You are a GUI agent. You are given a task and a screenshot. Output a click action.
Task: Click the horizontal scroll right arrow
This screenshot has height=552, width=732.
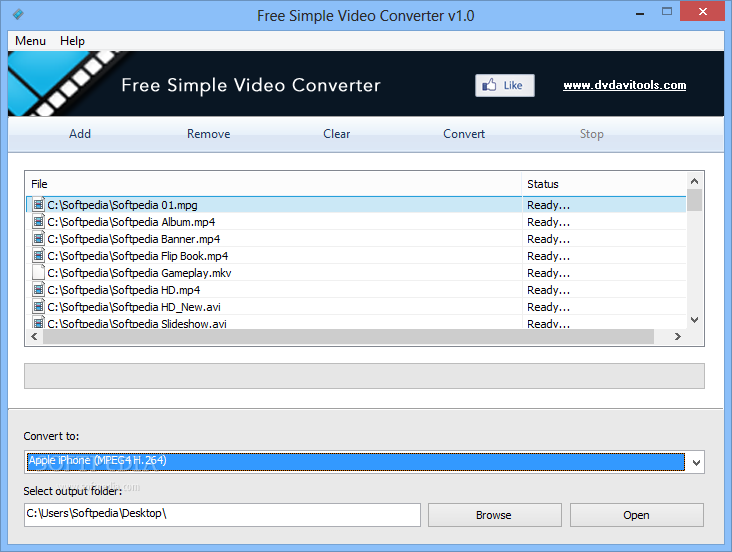677,336
